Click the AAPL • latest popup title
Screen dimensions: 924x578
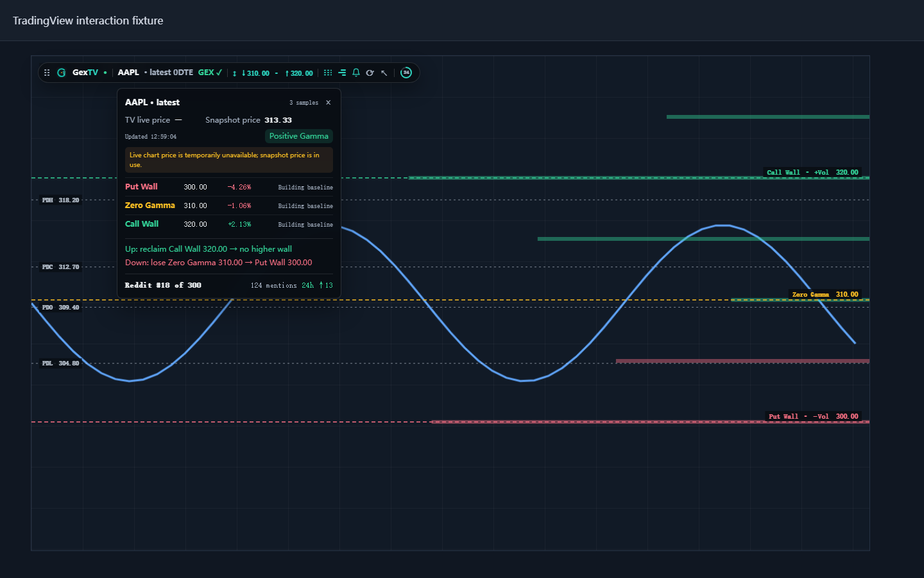click(152, 102)
